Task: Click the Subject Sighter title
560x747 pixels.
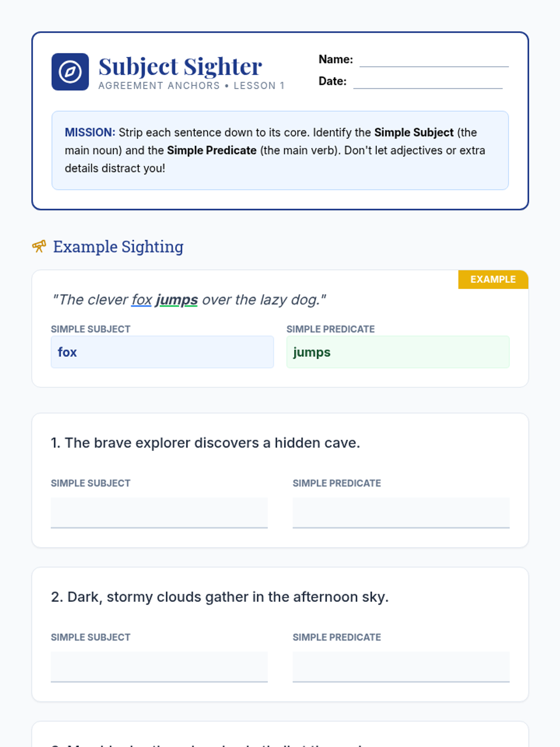Action: (x=180, y=67)
